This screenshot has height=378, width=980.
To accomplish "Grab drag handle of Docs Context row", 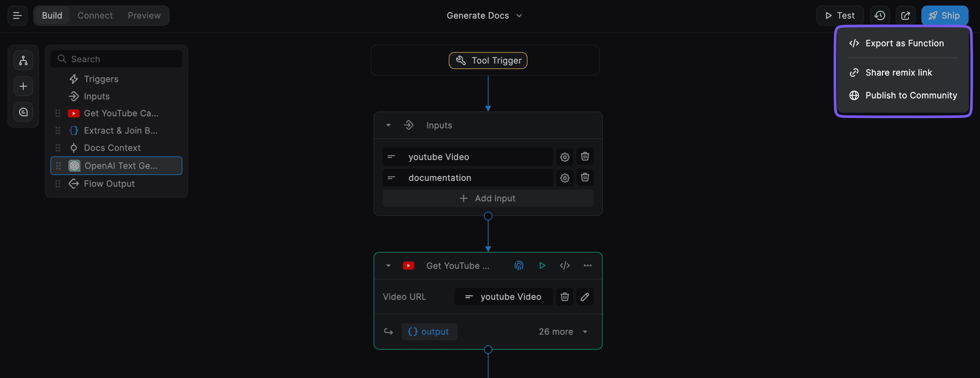I will click(58, 148).
